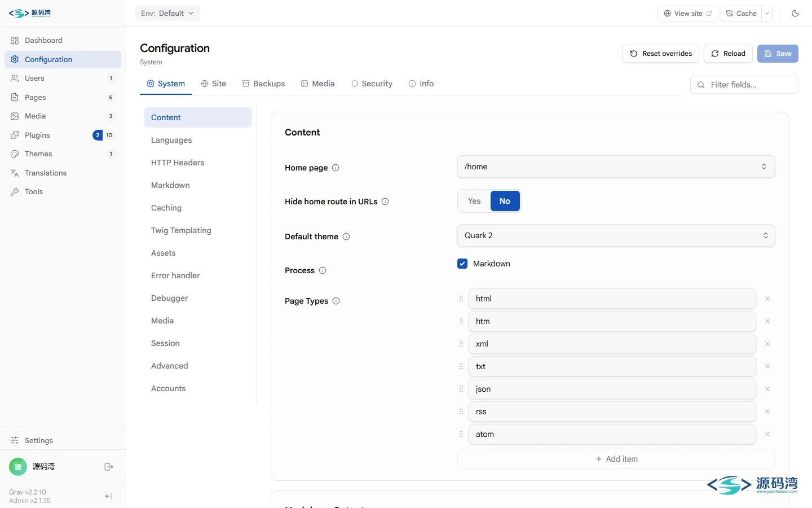812x508 pixels.
Task: Click the drag handle for txt row
Action: [461, 366]
